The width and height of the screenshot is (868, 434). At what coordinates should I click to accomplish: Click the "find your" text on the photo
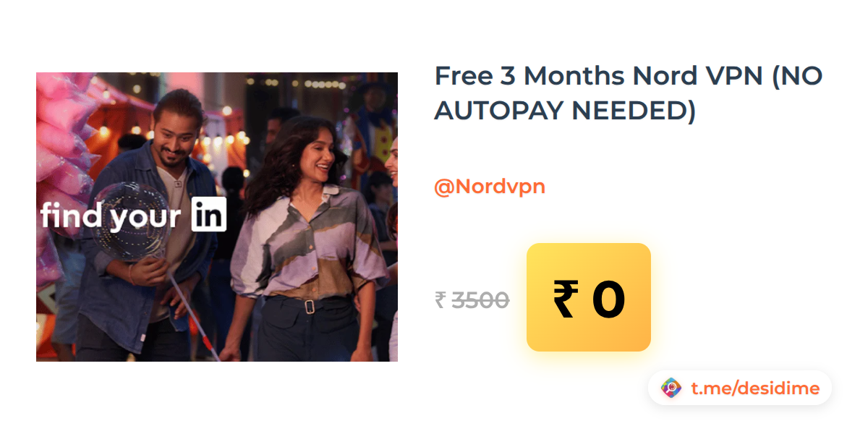point(111,215)
